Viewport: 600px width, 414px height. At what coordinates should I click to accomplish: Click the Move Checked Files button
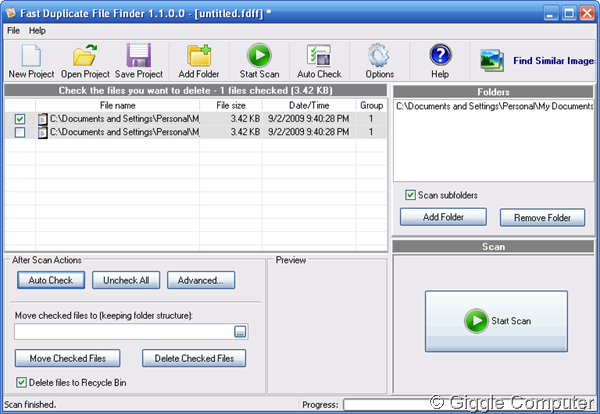(x=68, y=358)
